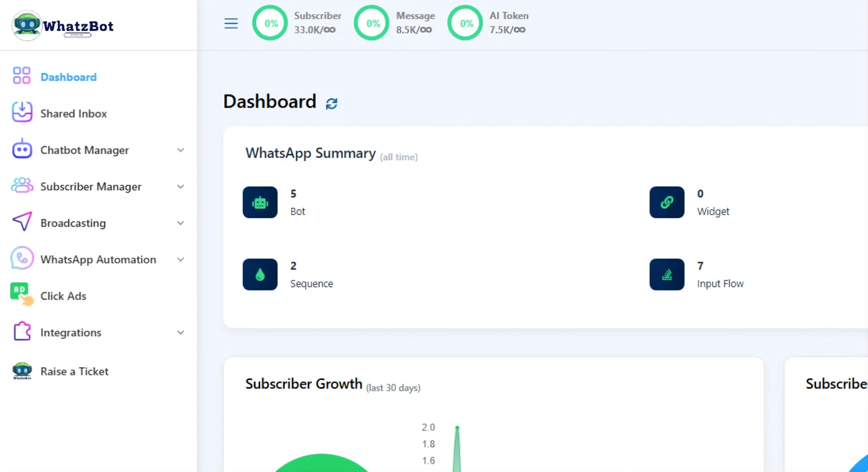Click the AI Token usage ring
868x472 pixels.
click(466, 23)
